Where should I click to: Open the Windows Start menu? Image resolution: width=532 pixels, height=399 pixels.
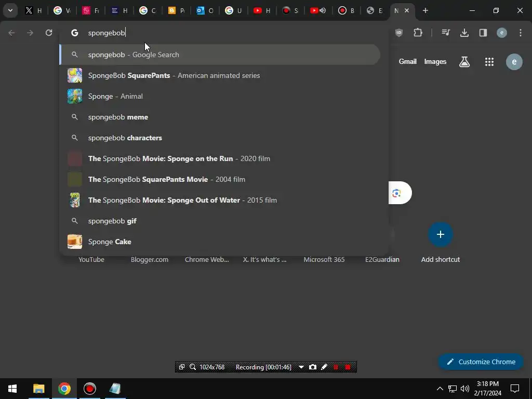[12, 389]
